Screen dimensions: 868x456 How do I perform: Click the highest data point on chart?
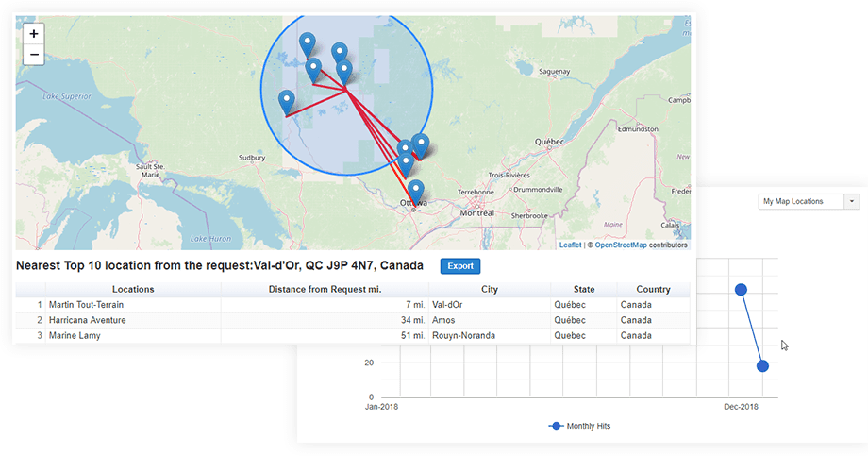click(x=741, y=289)
